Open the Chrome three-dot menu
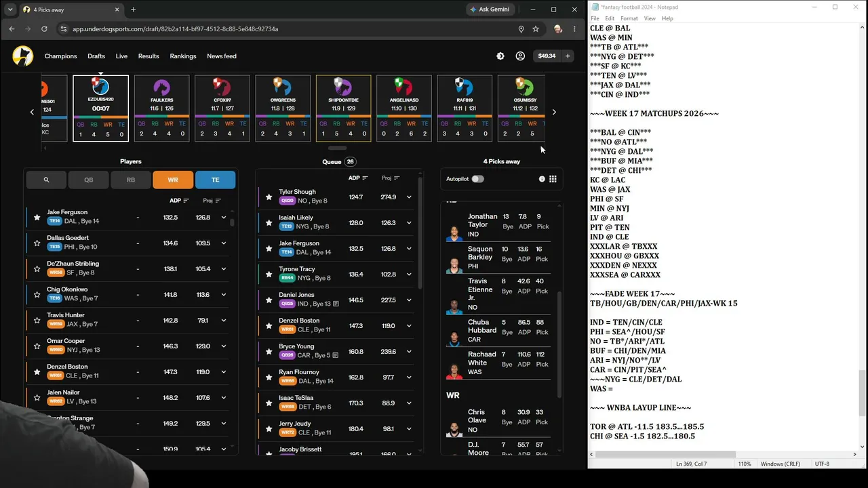Screen dimensions: 868x488 tap(574, 29)
